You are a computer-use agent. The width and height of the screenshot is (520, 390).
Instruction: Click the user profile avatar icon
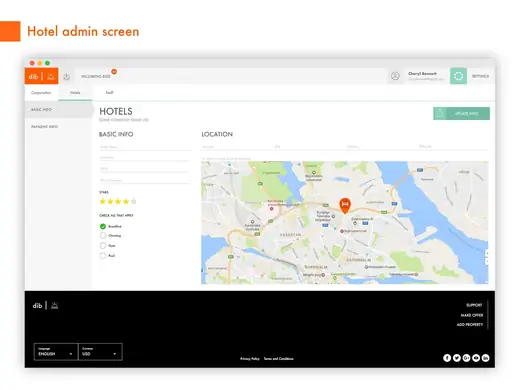(x=395, y=76)
